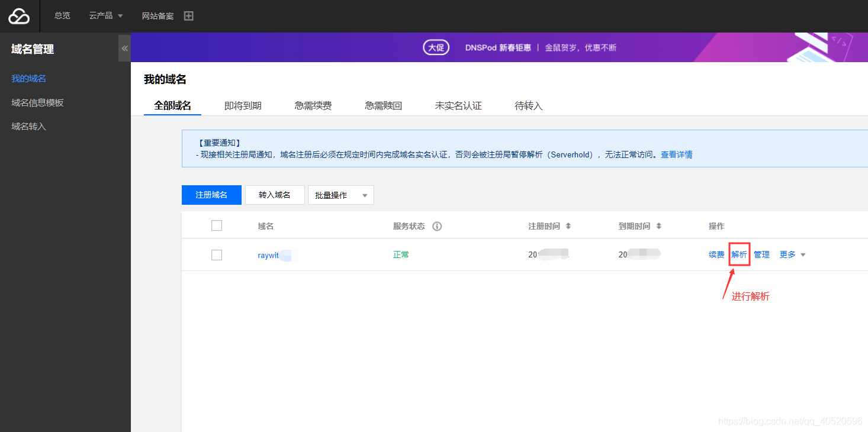
Task: Select all domains with the header checkbox
Action: (x=217, y=225)
